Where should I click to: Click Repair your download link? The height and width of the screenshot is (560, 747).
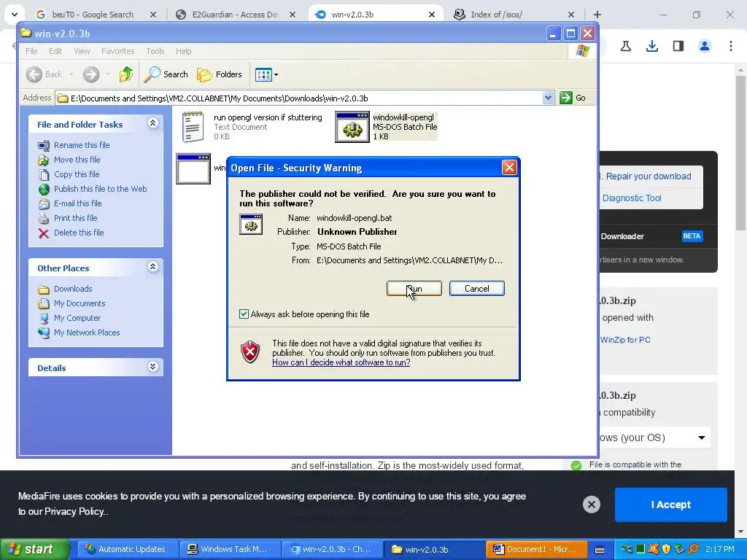pyautogui.click(x=648, y=176)
